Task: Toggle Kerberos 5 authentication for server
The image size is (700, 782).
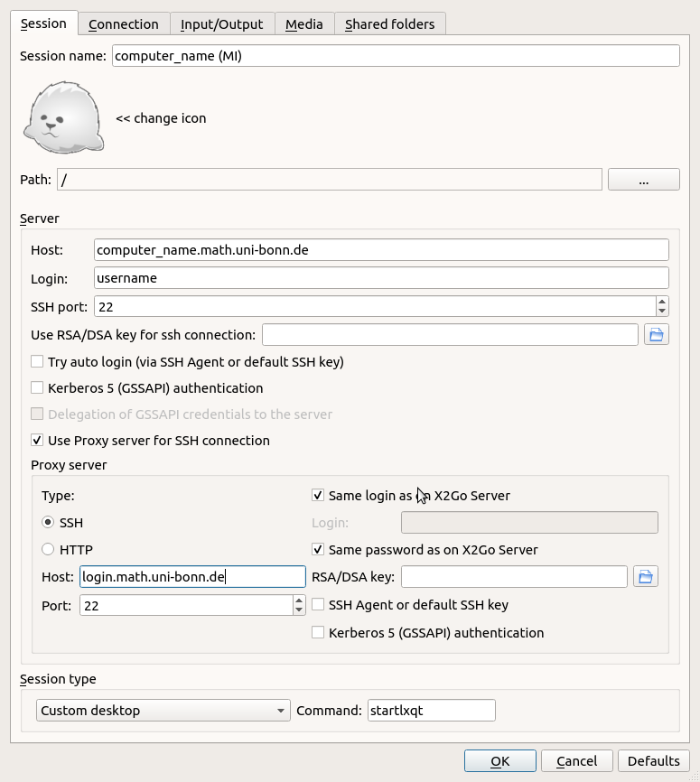Action: [37, 388]
